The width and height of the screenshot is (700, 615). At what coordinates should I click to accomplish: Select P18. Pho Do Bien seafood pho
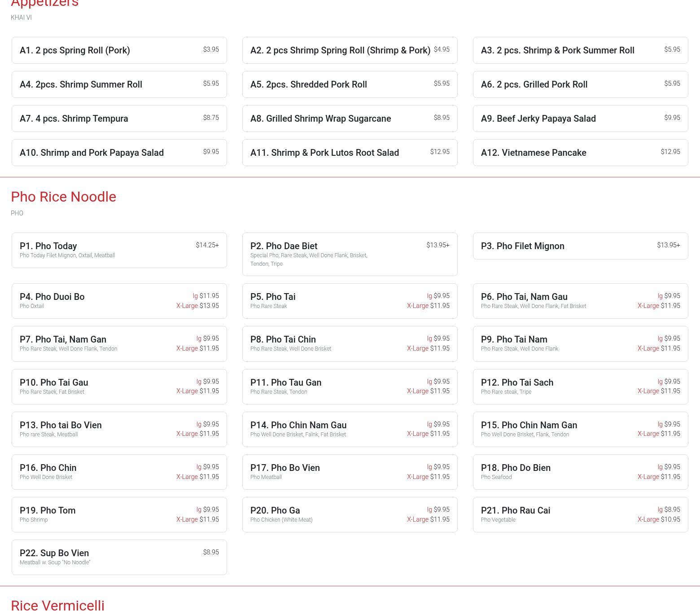pyautogui.click(x=581, y=472)
